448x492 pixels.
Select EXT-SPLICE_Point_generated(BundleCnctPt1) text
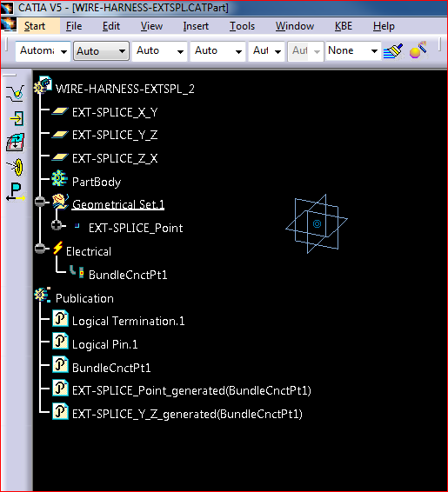tap(191, 391)
